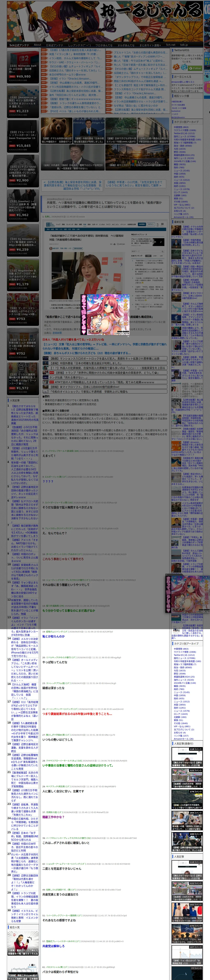
Task: Close the anime game ad overlay
Action: [128, 336]
